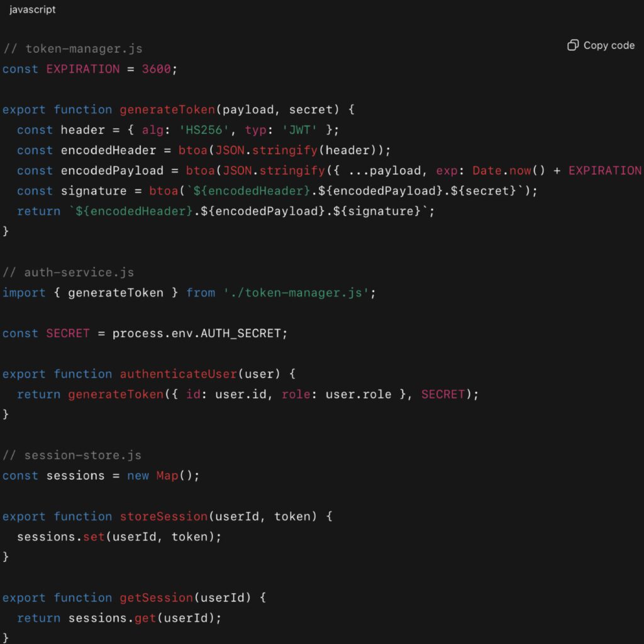Click the storeSession function name
Viewport: 644px width, 644px height.
(x=164, y=516)
